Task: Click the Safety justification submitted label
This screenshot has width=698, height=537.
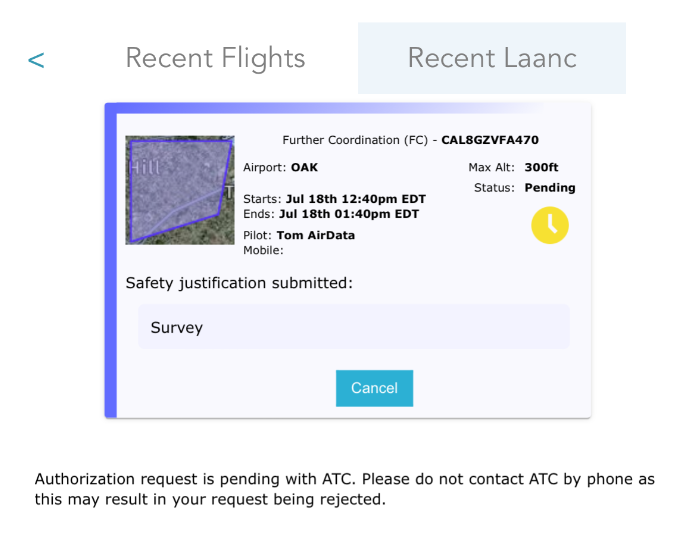Action: point(239,283)
